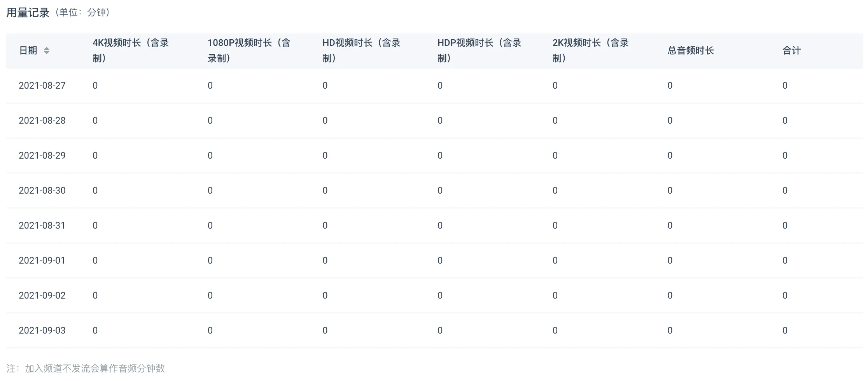Click 合计 value in 2021-09-02 row
Screen dimensions: 868x381
pyautogui.click(x=785, y=295)
